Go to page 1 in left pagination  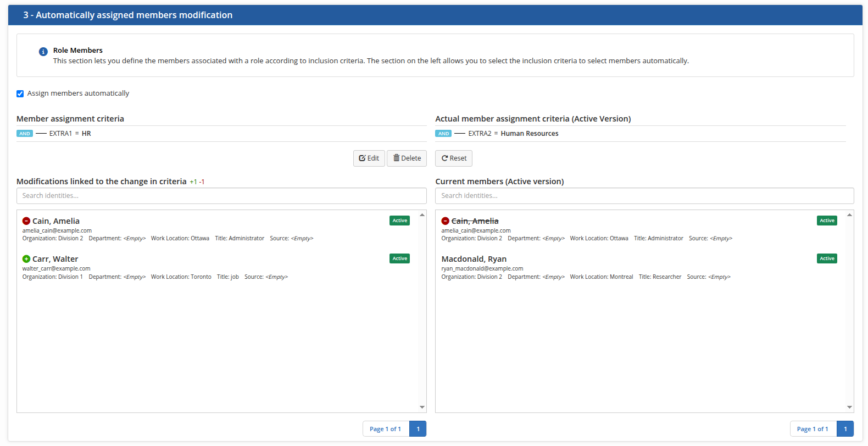pyautogui.click(x=418, y=429)
